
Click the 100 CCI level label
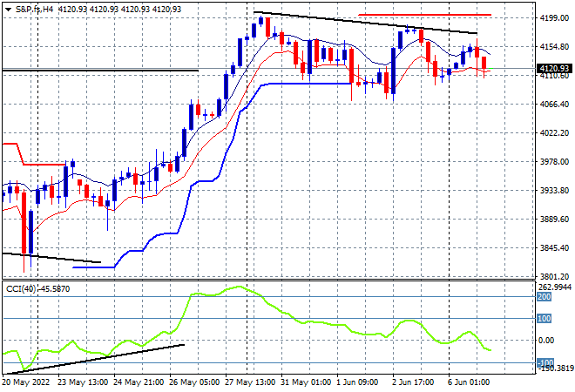pos(545,318)
